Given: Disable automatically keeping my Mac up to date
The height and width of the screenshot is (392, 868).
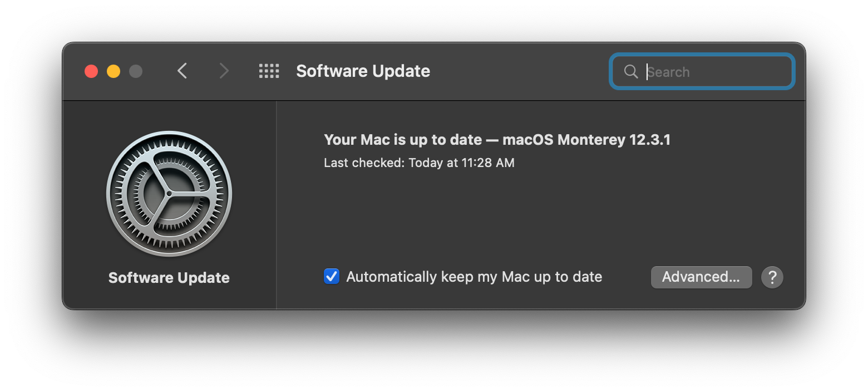Looking at the screenshot, I should [x=332, y=277].
